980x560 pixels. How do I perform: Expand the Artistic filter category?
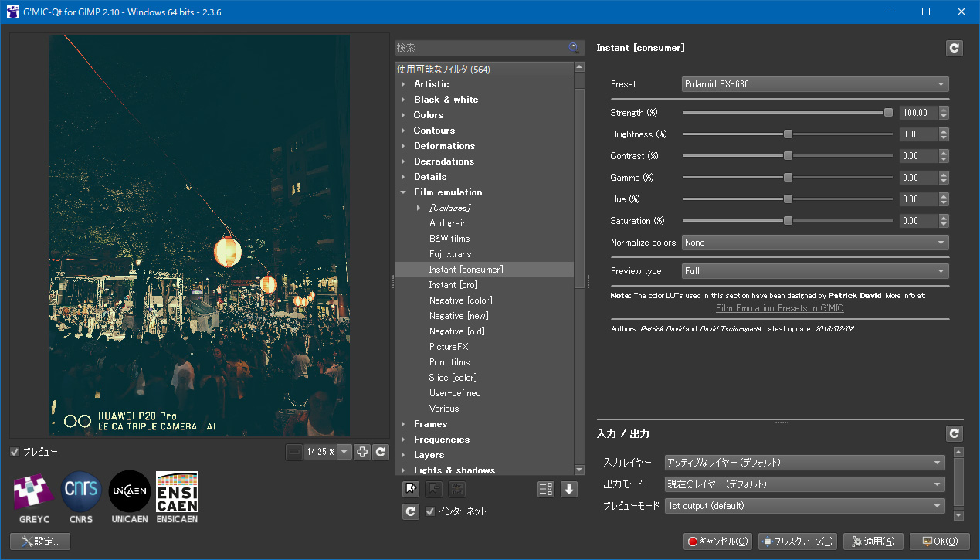[x=403, y=84]
